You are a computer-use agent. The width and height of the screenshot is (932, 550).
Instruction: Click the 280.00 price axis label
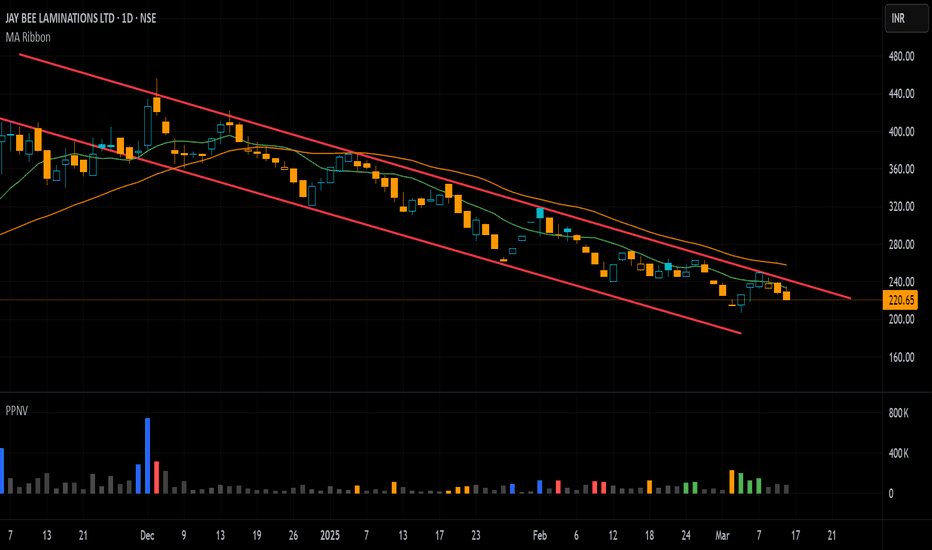pyautogui.click(x=901, y=245)
